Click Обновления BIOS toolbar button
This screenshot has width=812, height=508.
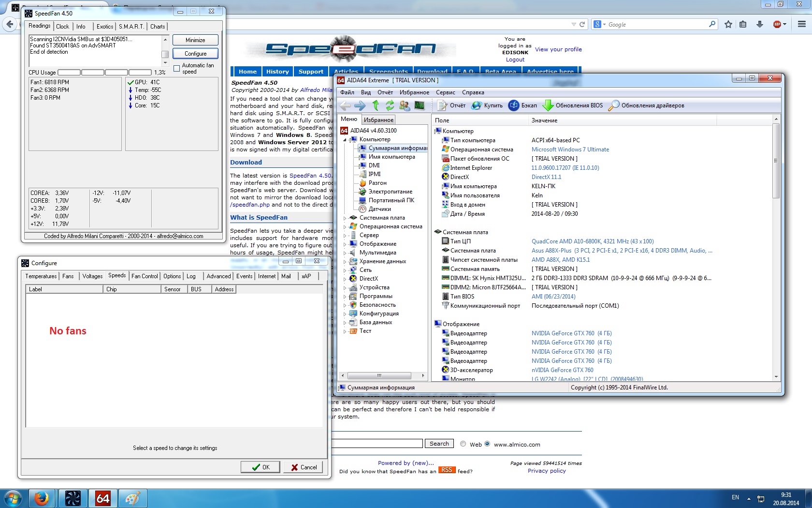click(x=573, y=105)
